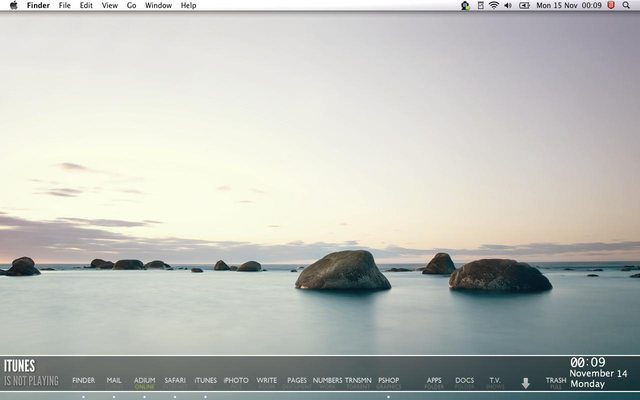Launch Mail from the dock
This screenshot has height=400, width=640.
pyautogui.click(x=114, y=381)
